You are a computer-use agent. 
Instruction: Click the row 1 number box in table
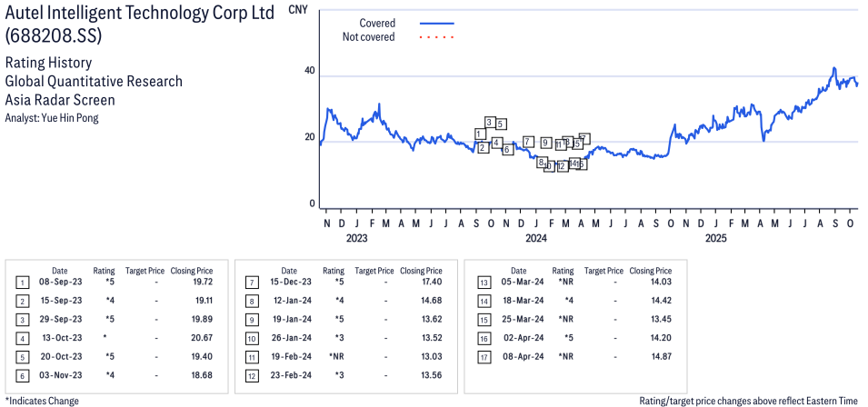[23, 283]
